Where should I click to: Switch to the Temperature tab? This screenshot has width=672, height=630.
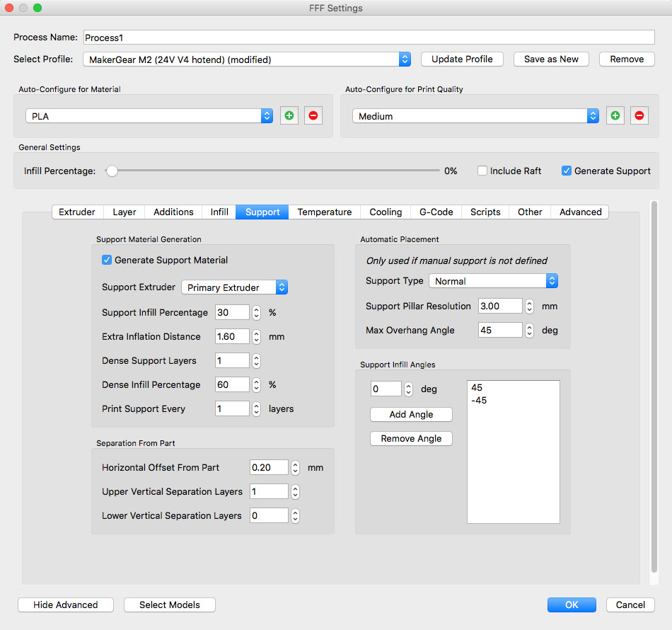click(324, 212)
